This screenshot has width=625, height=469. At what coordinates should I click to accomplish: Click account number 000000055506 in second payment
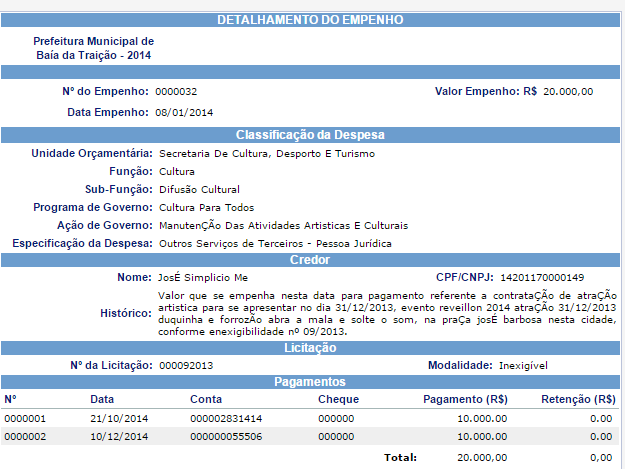pos(226,437)
